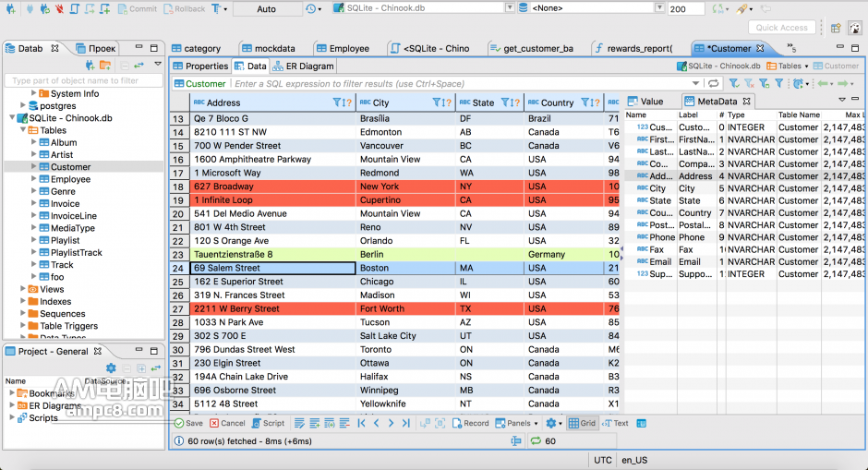Switch to Grid presentation

[x=582, y=423]
